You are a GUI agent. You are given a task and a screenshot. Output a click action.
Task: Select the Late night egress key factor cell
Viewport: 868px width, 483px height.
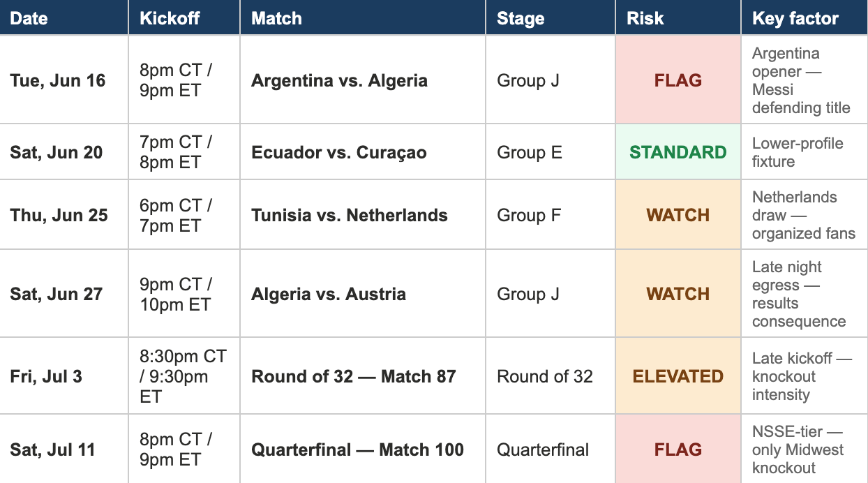point(805,294)
